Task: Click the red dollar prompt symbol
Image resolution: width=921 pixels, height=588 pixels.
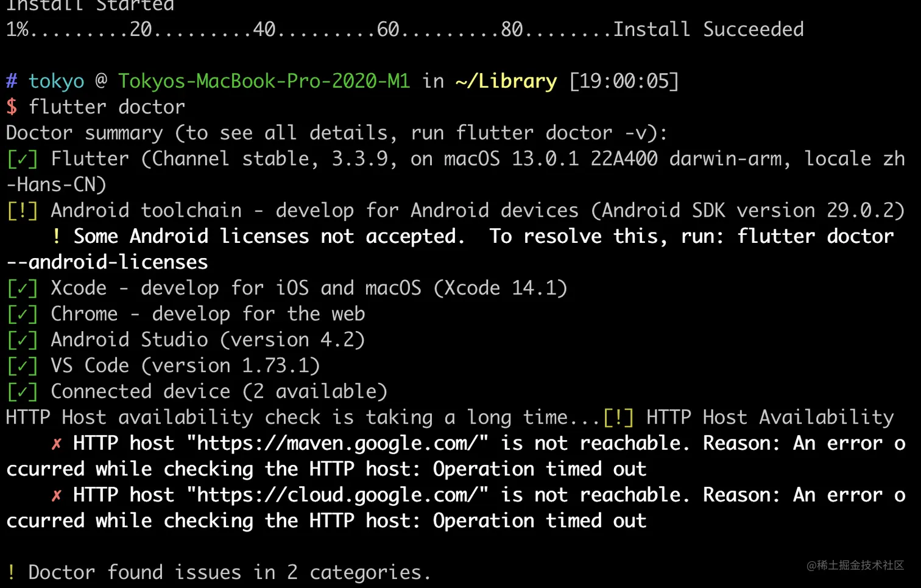Action: [x=12, y=107]
